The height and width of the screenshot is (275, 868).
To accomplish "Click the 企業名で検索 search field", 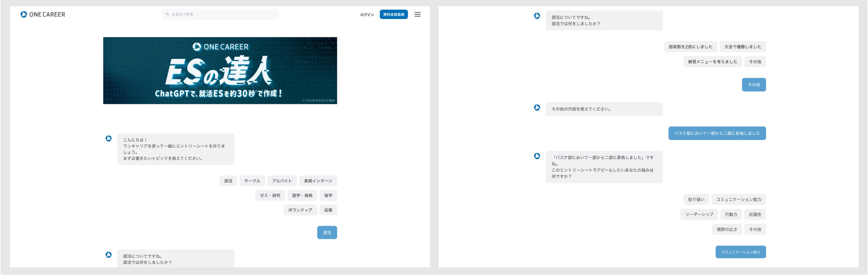I will 222,14.
